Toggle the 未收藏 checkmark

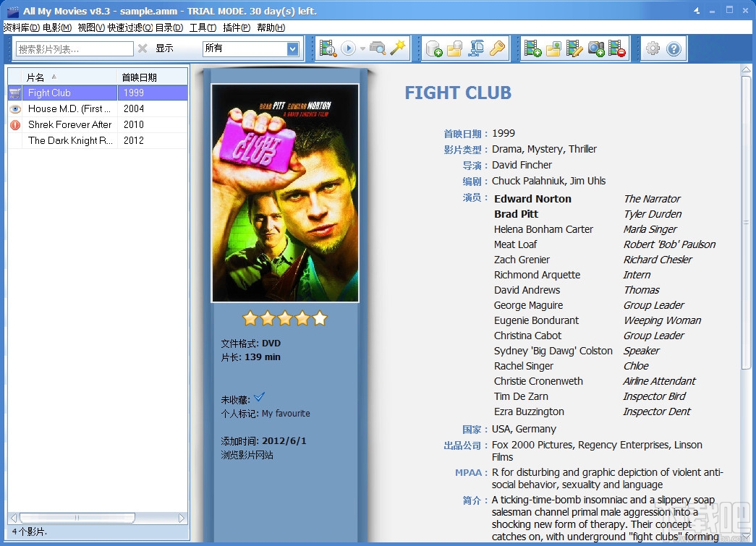[259, 397]
